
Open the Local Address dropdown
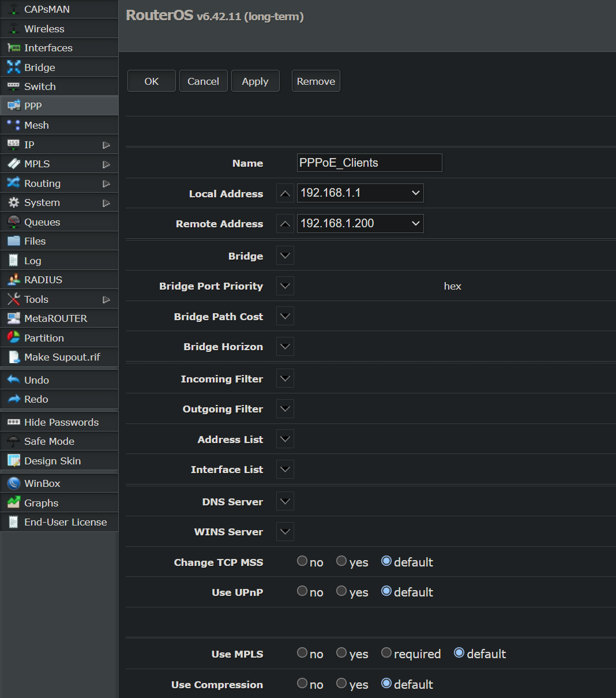[360, 193]
